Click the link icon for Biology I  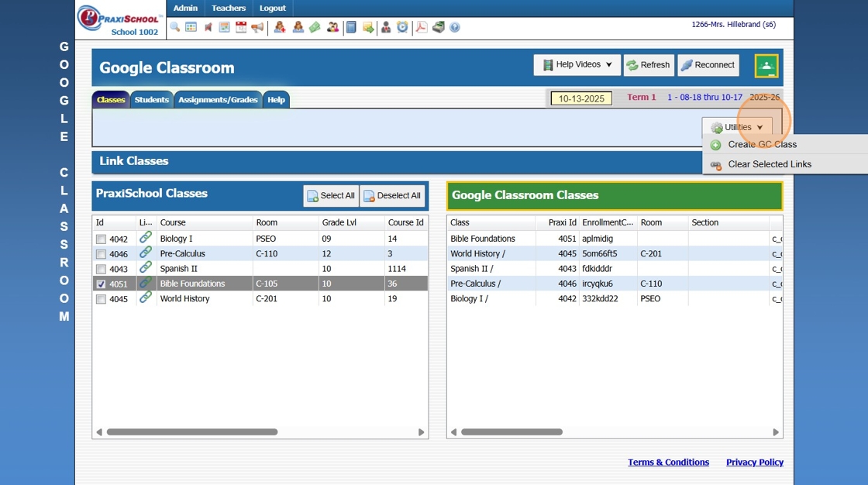click(x=146, y=239)
